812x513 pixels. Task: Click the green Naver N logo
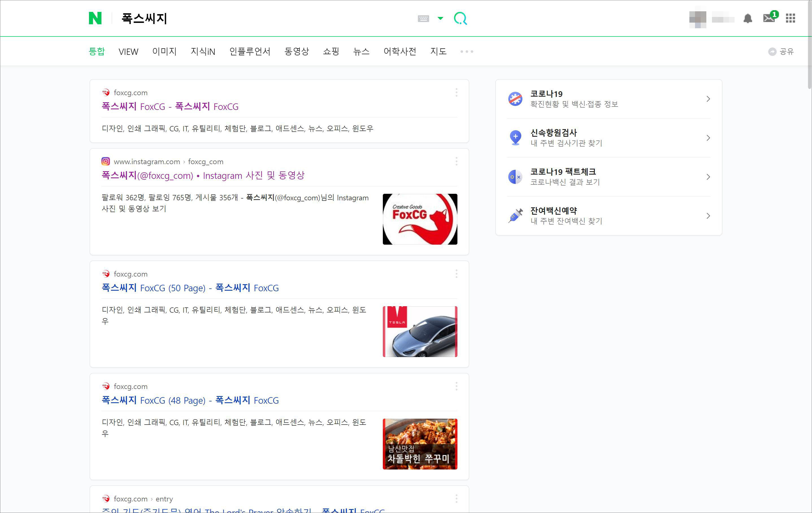[95, 18]
